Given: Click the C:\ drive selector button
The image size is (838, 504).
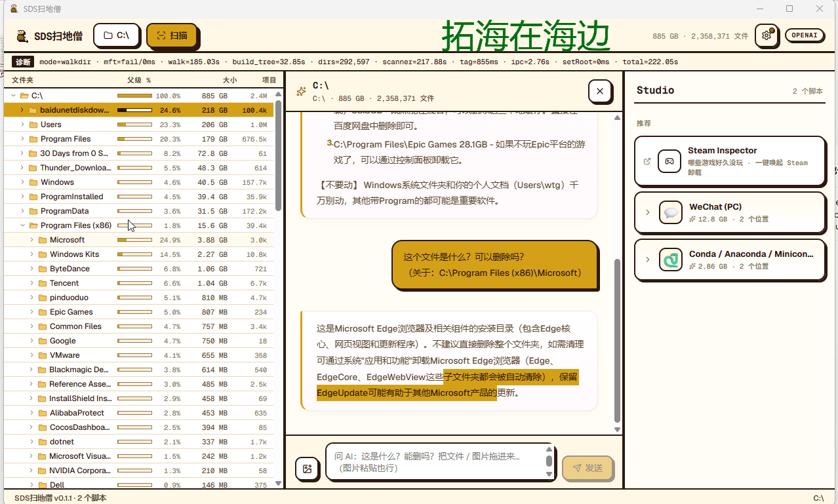Looking at the screenshot, I should coord(117,35).
